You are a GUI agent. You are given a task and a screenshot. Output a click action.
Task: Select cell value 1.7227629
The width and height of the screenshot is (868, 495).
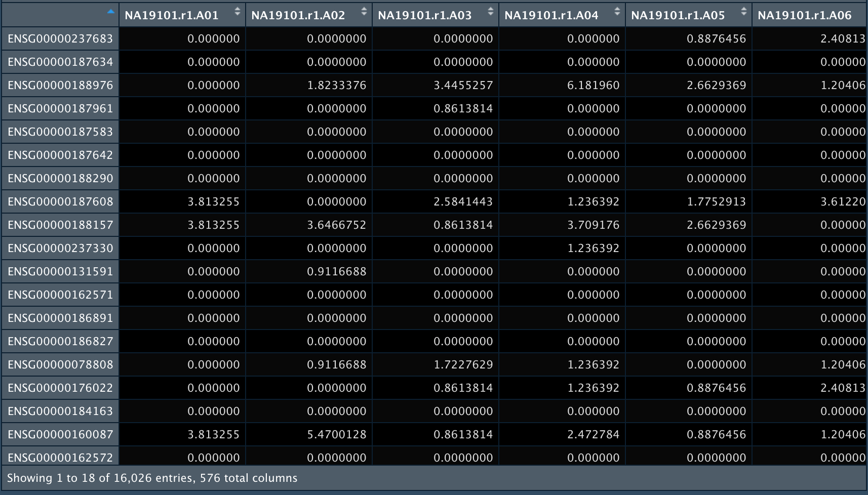pos(463,364)
